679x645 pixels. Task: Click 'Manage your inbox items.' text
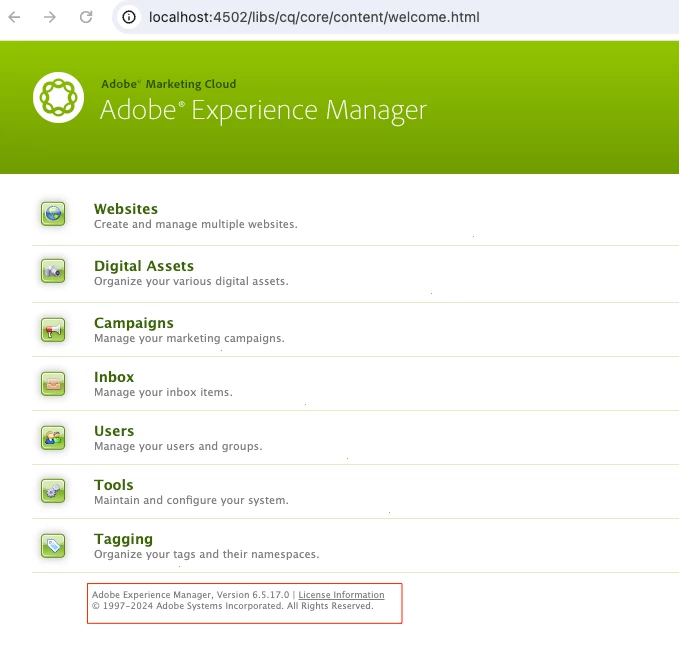point(163,392)
